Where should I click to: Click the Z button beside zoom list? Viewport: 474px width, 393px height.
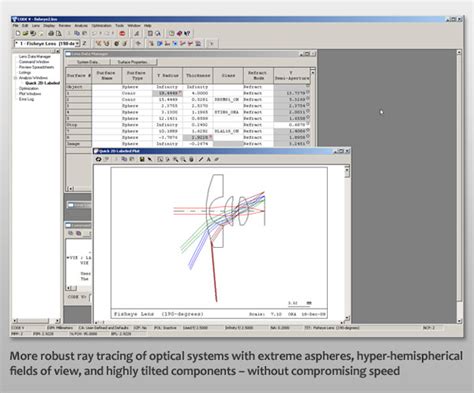85,43
